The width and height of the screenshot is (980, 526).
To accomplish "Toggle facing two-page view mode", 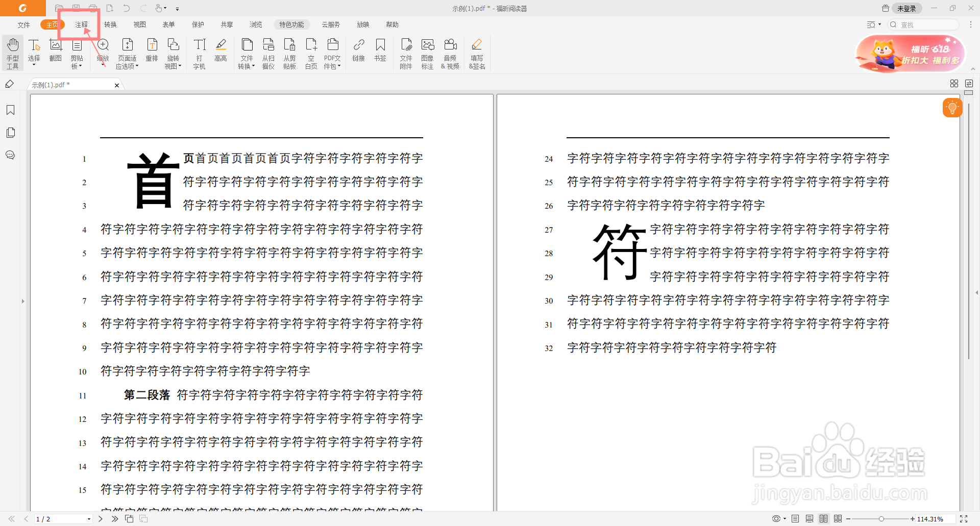I will (824, 519).
